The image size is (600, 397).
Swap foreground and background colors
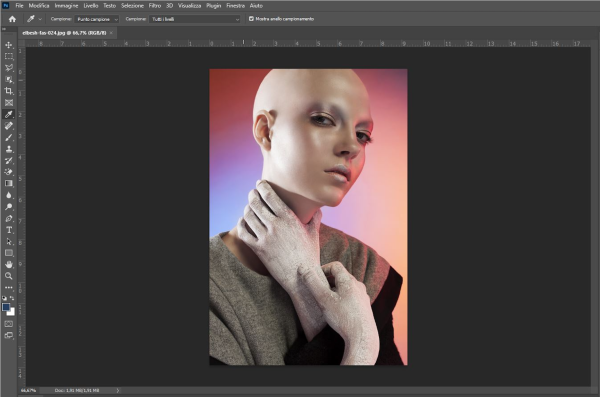[12, 298]
